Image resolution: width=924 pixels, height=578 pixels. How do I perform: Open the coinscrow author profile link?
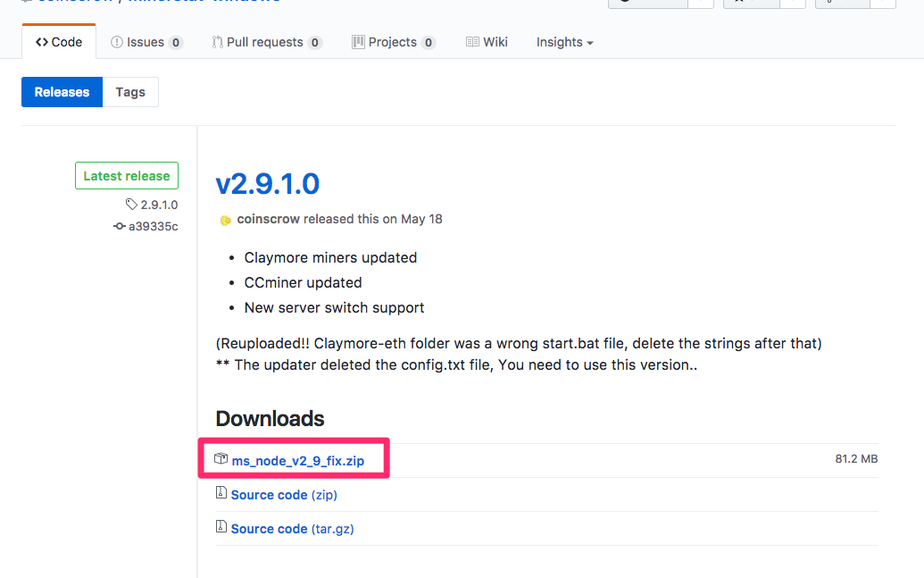pos(269,219)
